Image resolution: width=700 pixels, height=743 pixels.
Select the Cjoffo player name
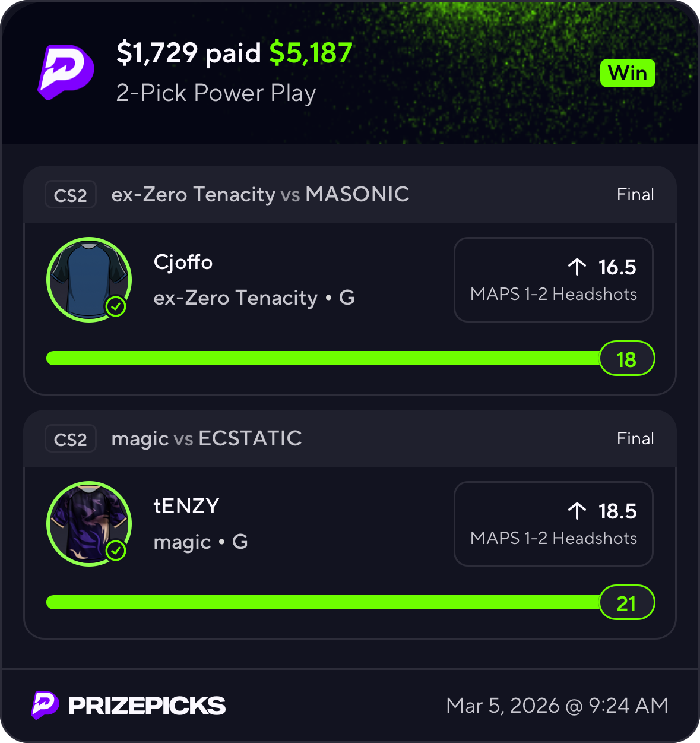click(x=183, y=262)
